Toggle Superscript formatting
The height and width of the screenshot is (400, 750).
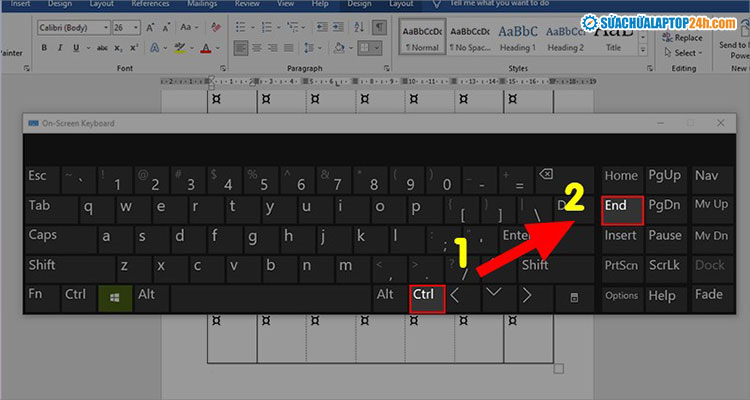[134, 48]
